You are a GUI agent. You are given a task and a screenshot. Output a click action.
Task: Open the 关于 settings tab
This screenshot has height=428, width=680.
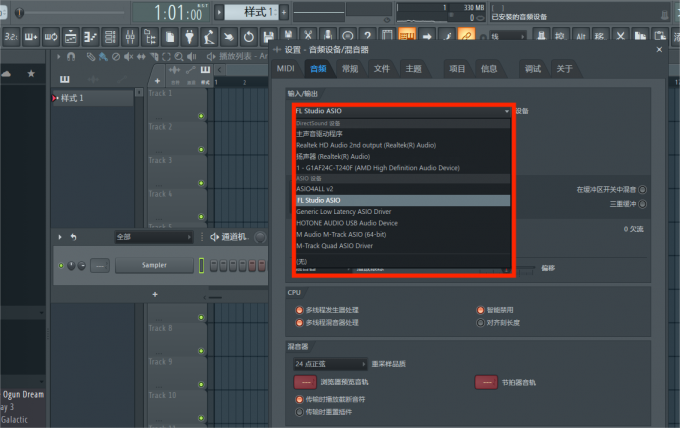[x=564, y=69]
